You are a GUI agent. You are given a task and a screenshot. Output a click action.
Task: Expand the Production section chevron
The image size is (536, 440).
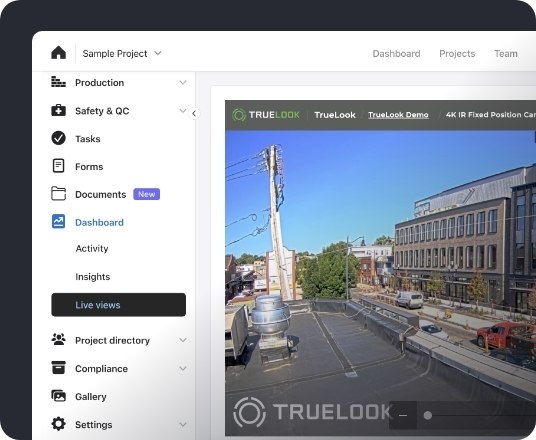[183, 82]
